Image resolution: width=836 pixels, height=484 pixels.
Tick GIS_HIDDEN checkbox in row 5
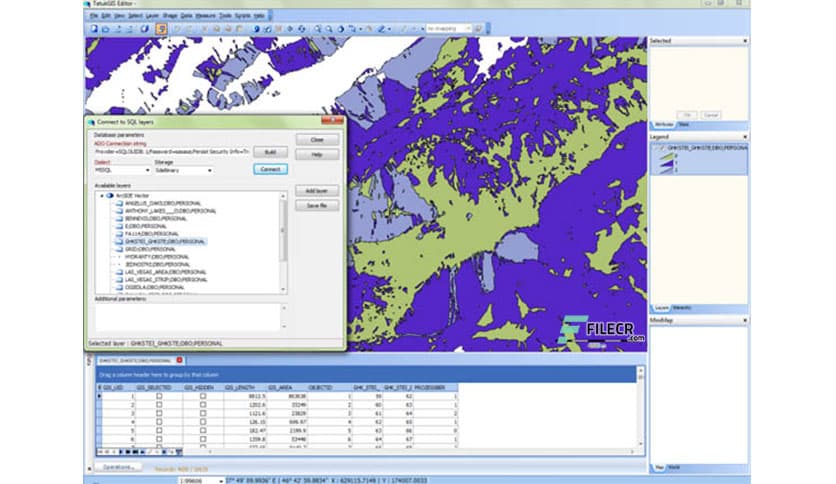click(x=203, y=430)
